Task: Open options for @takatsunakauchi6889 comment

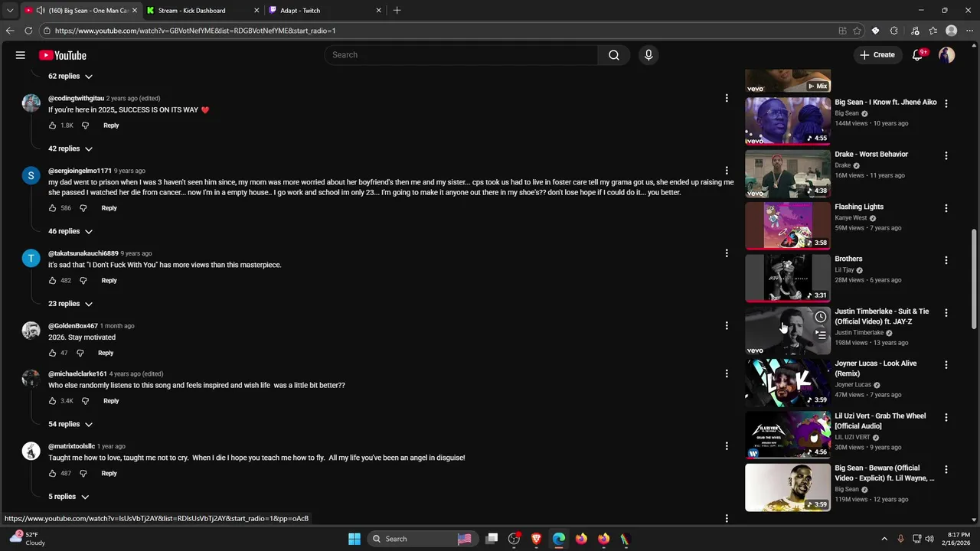Action: click(727, 253)
